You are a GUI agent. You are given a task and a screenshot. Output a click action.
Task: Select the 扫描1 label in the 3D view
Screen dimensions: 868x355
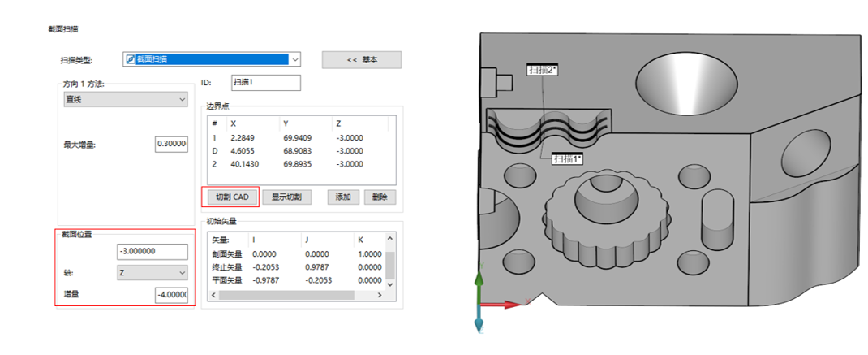tap(567, 158)
